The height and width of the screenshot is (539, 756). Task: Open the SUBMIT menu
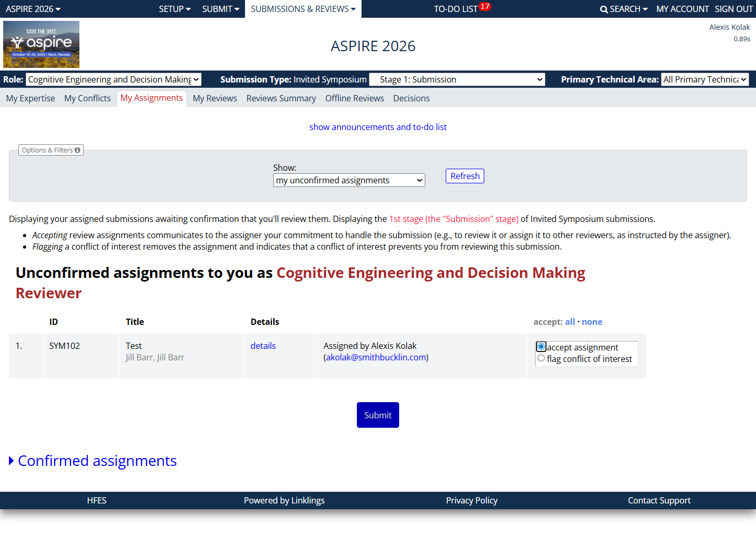coord(221,9)
